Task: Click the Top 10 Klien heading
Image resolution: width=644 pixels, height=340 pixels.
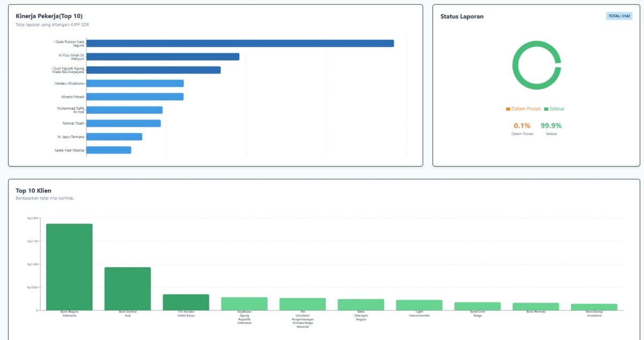Action: click(33, 191)
